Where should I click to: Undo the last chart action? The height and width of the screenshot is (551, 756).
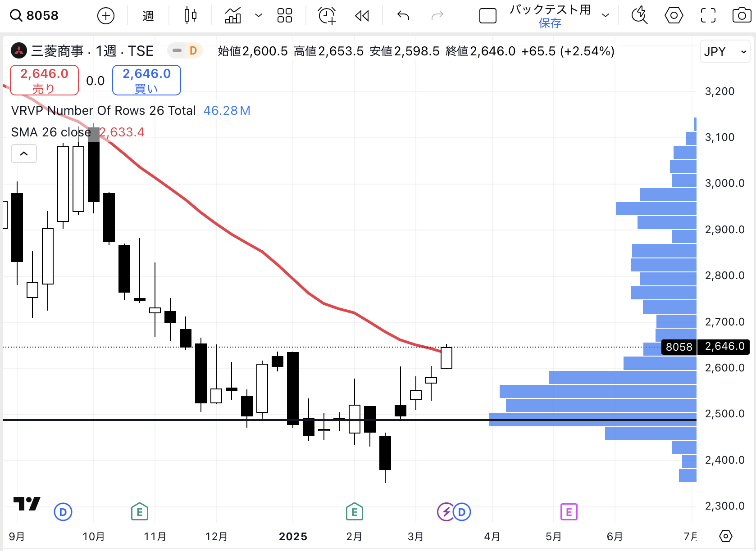coord(403,16)
